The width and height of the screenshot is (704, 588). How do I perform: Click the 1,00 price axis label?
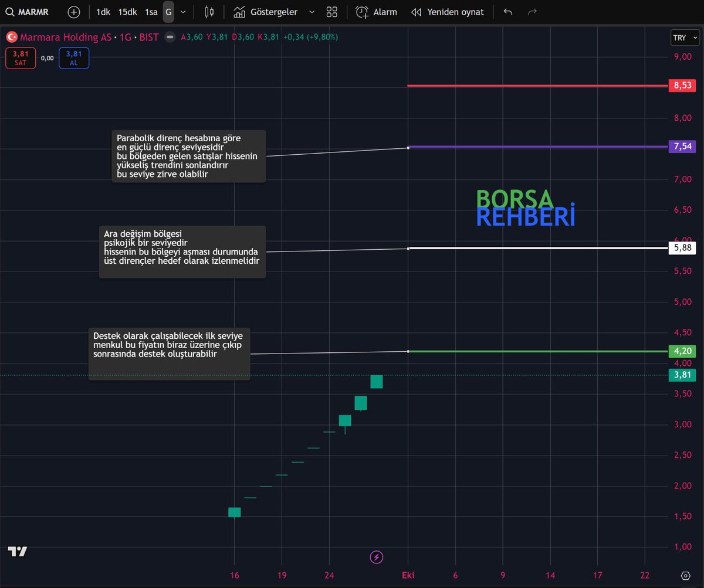point(682,546)
